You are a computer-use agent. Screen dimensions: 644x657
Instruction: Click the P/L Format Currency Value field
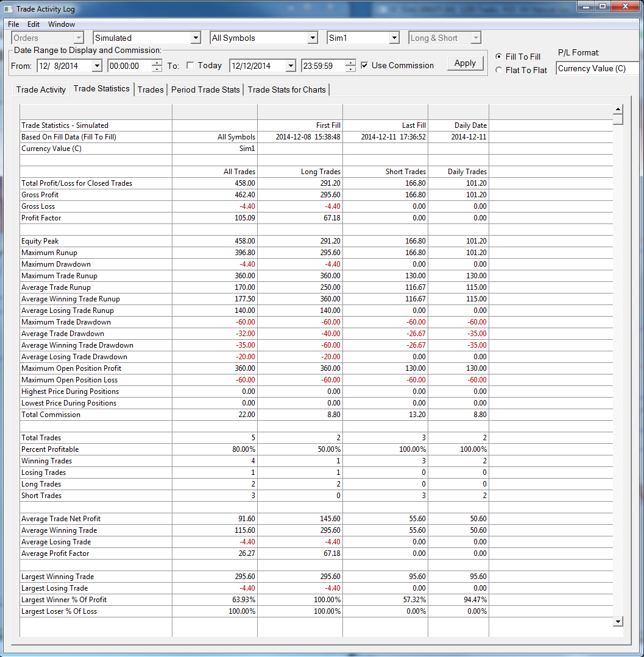(x=598, y=68)
